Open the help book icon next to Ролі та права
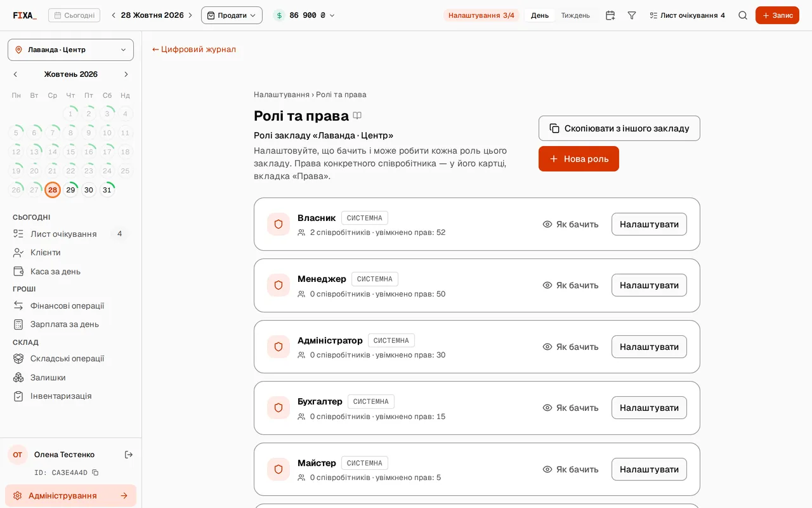Image resolution: width=812 pixels, height=508 pixels. click(357, 116)
